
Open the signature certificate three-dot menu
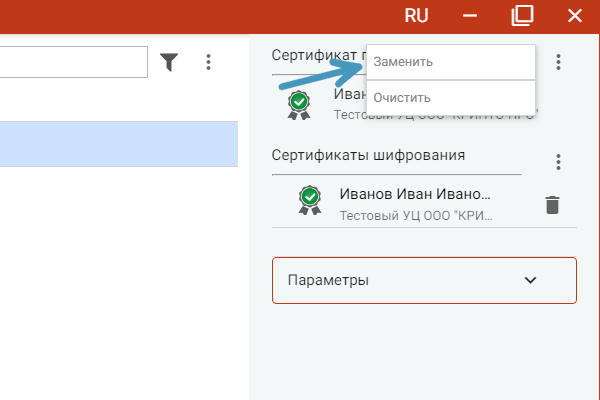coord(558,62)
